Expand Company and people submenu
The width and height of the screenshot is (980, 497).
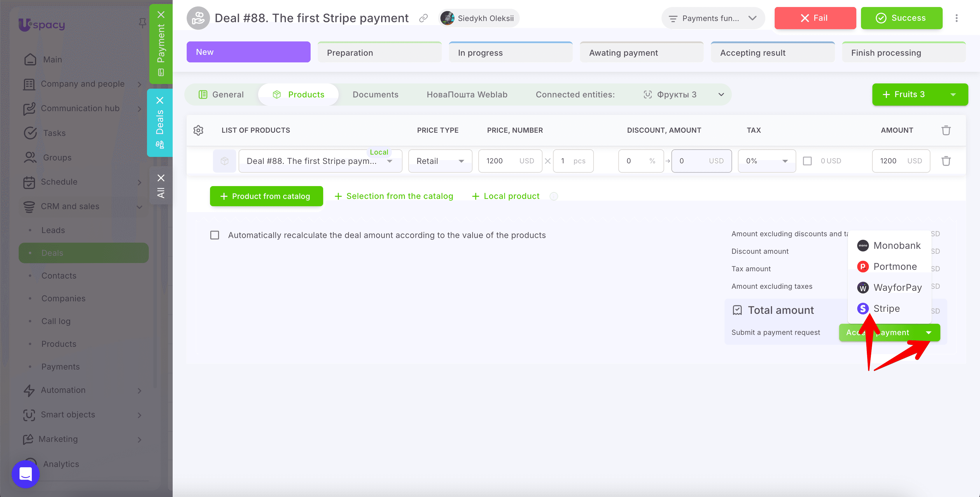139,84
